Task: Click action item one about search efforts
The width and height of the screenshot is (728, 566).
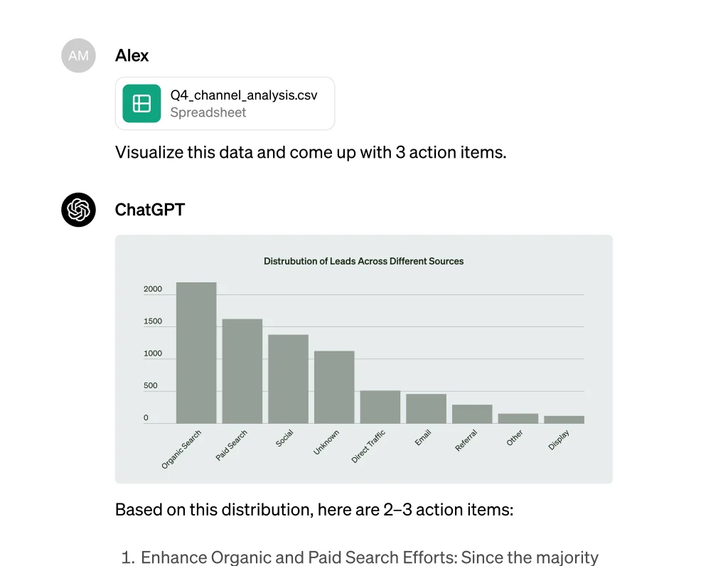Action: coord(370,557)
